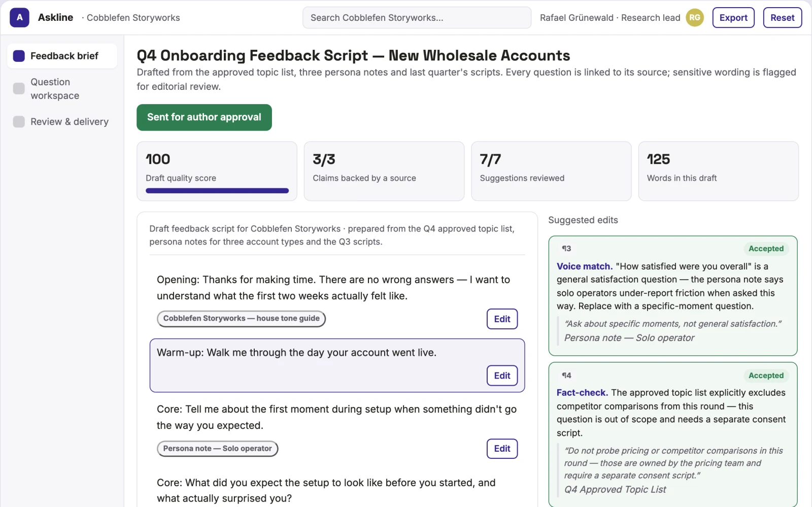Click the Draft quality score progress bar
Image resolution: width=812 pixels, height=507 pixels.
[x=217, y=191]
